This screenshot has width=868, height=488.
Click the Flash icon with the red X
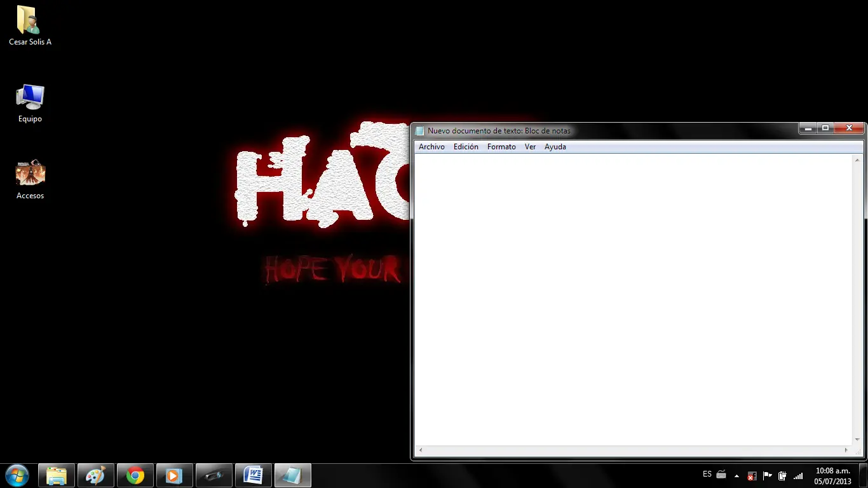pyautogui.click(x=752, y=476)
